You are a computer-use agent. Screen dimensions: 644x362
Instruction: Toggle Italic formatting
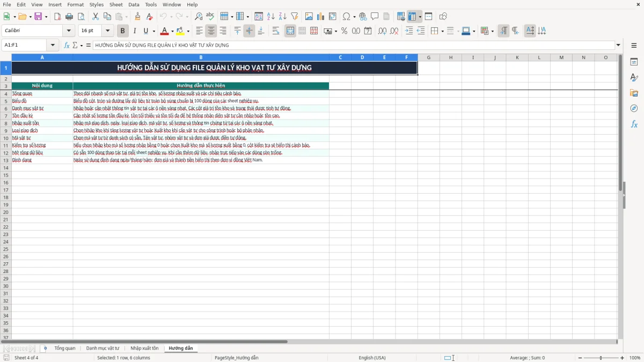pos(134,31)
